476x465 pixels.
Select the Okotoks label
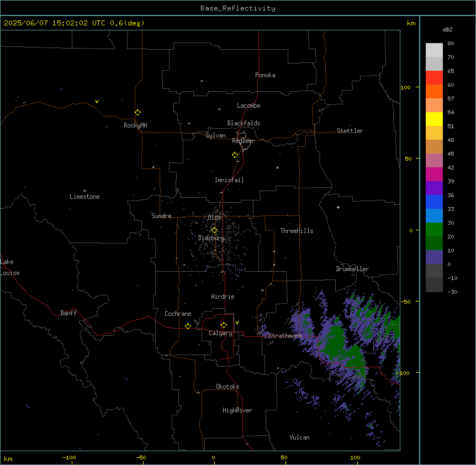point(228,387)
